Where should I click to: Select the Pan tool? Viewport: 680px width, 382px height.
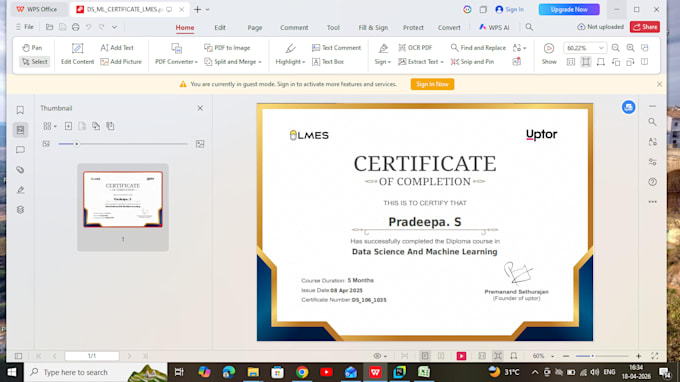tap(32, 48)
